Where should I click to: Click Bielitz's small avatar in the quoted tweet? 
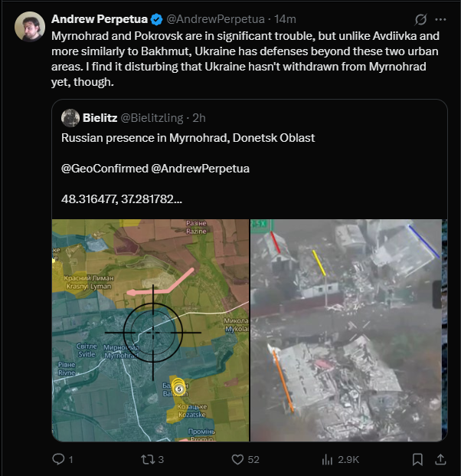(x=70, y=117)
